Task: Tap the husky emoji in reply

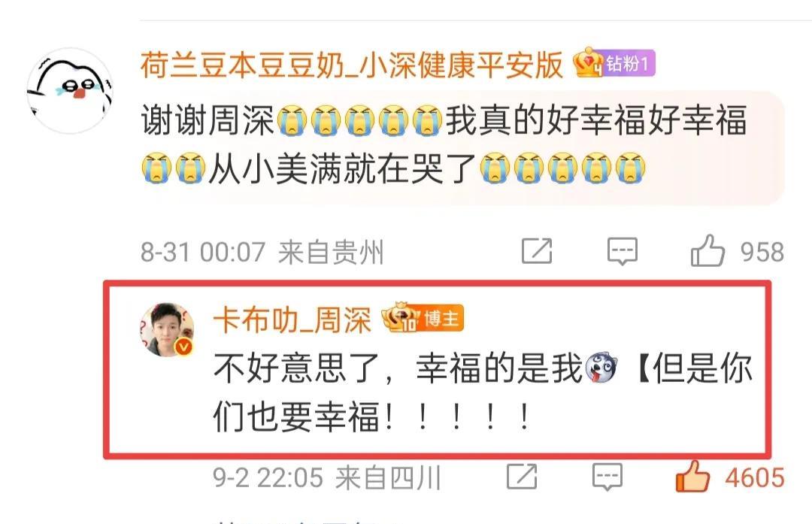Action: pyautogui.click(x=601, y=368)
